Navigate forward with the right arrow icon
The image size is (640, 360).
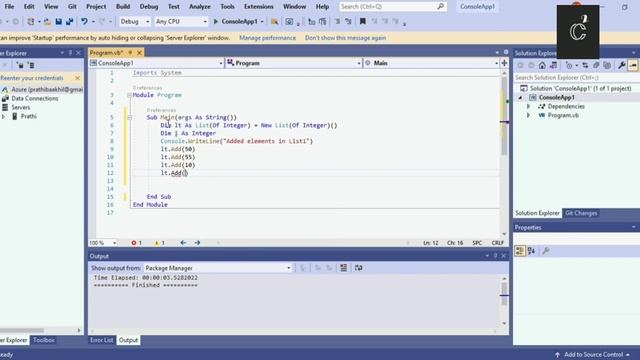pyautogui.click(x=198, y=242)
